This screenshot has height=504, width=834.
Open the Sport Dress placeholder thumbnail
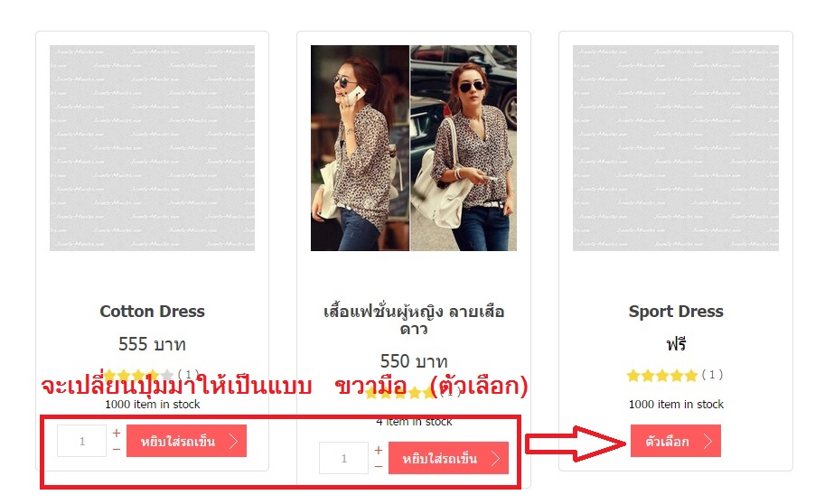676,148
